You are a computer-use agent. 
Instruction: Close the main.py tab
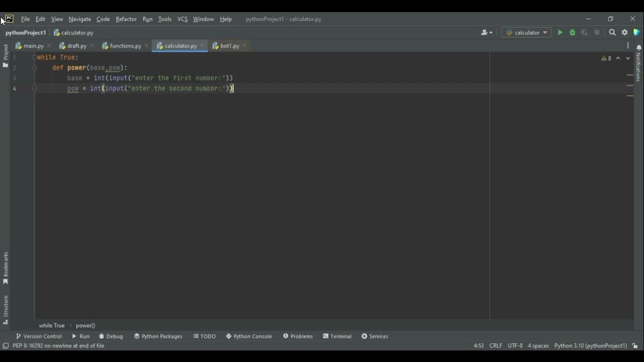point(49,46)
